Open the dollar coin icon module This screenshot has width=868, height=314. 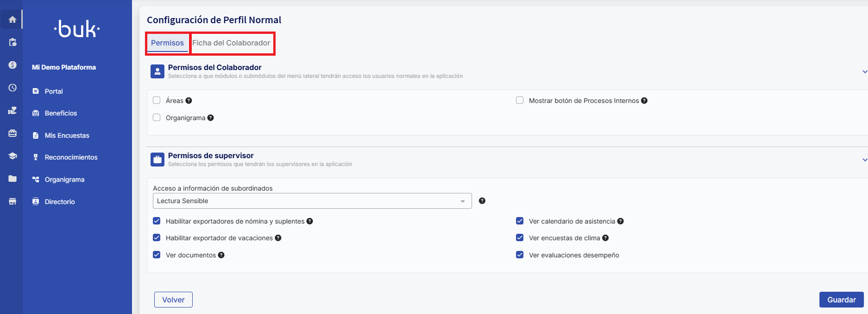pyautogui.click(x=13, y=65)
